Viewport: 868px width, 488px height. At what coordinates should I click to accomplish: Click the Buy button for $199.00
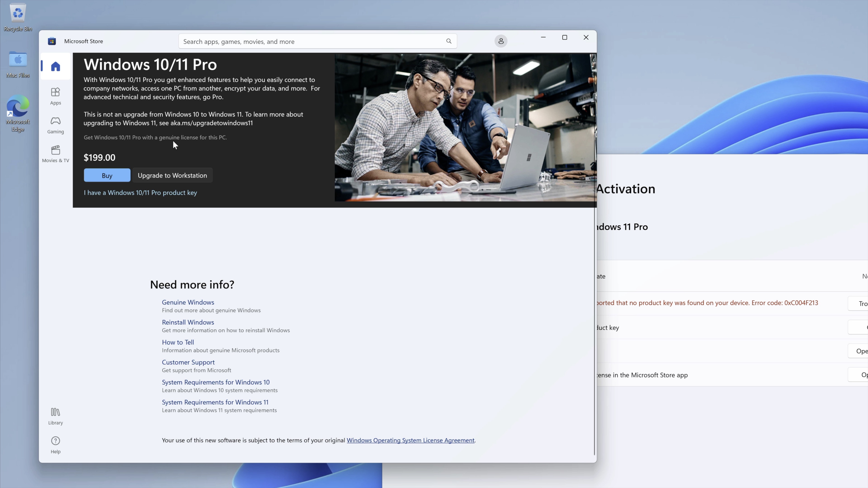(x=107, y=175)
